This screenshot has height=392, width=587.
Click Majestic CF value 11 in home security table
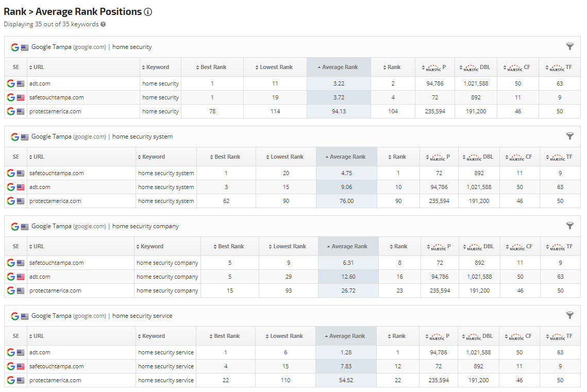pyautogui.click(x=517, y=97)
